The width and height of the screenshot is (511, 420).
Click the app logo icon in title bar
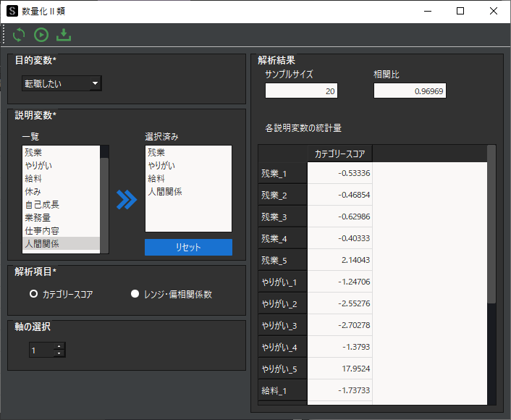[x=12, y=11]
